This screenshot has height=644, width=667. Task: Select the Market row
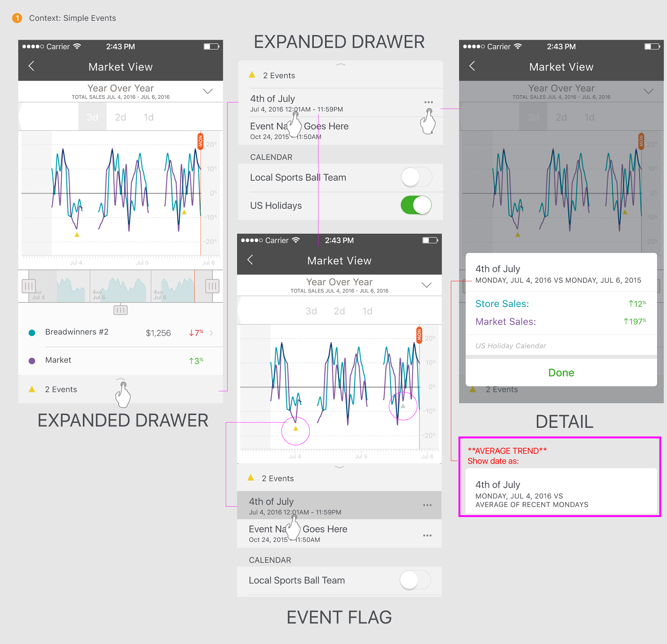point(121,361)
